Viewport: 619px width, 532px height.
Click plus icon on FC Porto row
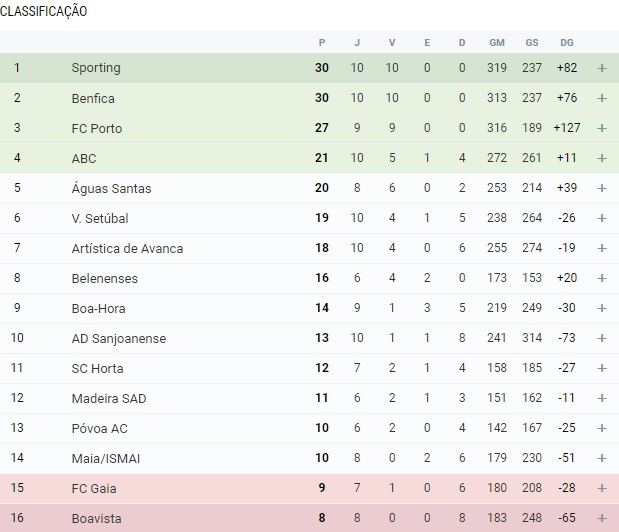[x=602, y=128]
